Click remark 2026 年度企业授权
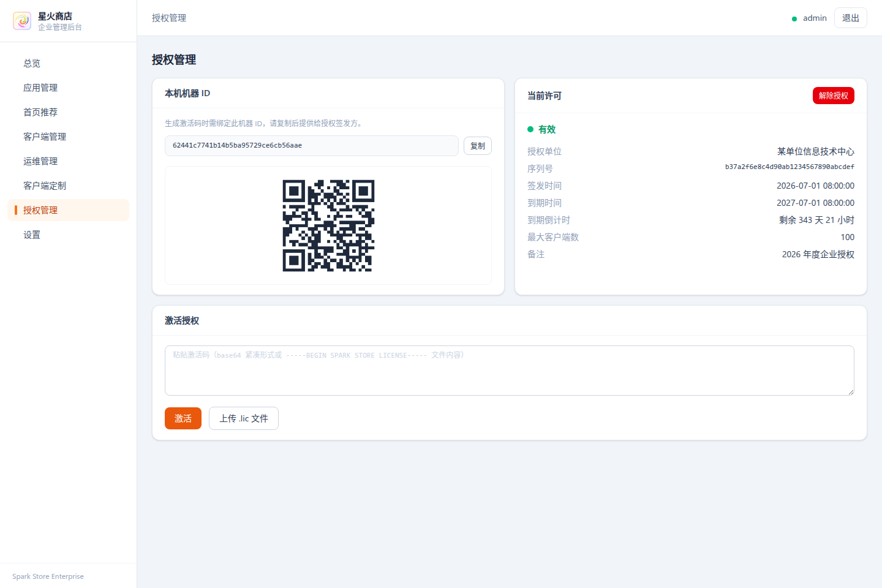 click(x=818, y=254)
